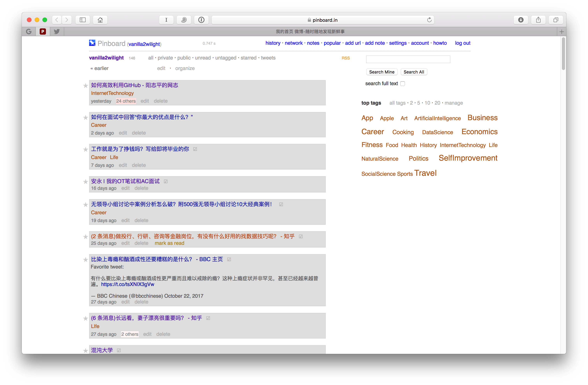This screenshot has height=385, width=588.
Task: Show all tabs overview icon
Action: pyautogui.click(x=556, y=20)
